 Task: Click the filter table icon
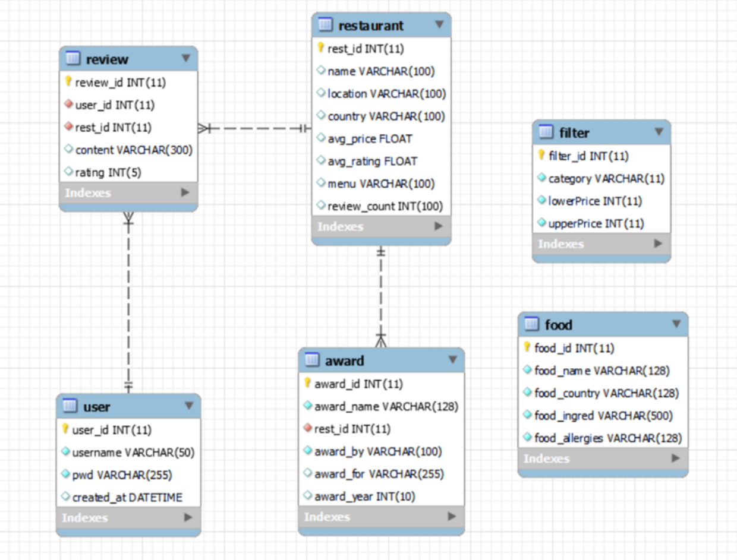pos(546,132)
